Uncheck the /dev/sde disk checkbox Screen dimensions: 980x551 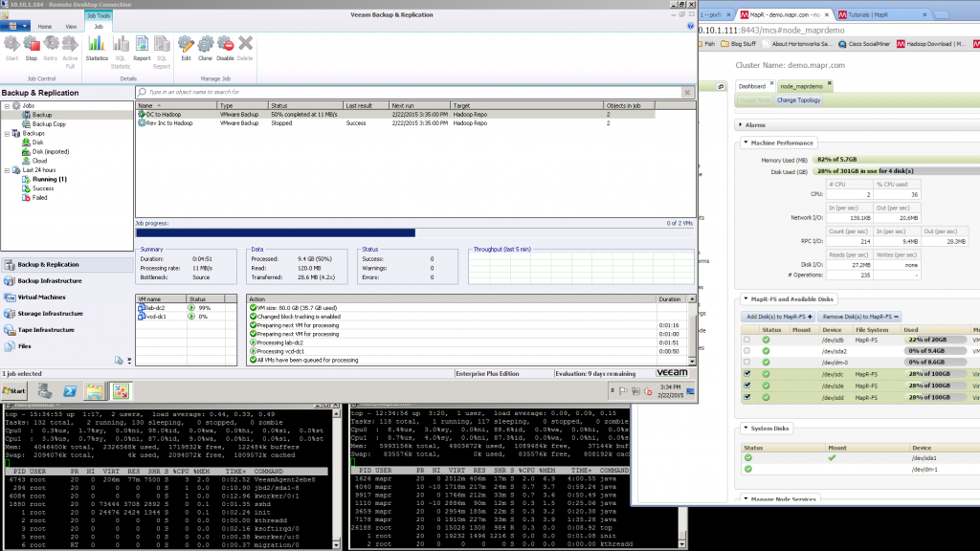pyautogui.click(x=746, y=386)
